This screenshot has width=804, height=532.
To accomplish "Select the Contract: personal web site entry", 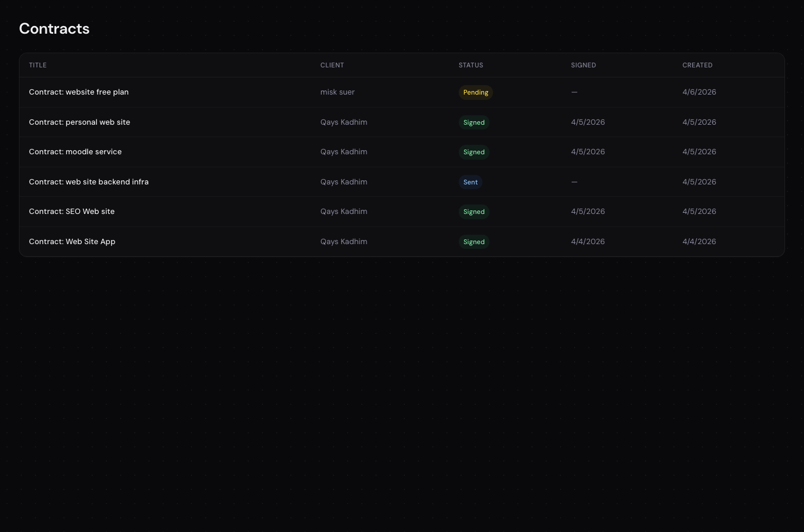I will tap(80, 122).
